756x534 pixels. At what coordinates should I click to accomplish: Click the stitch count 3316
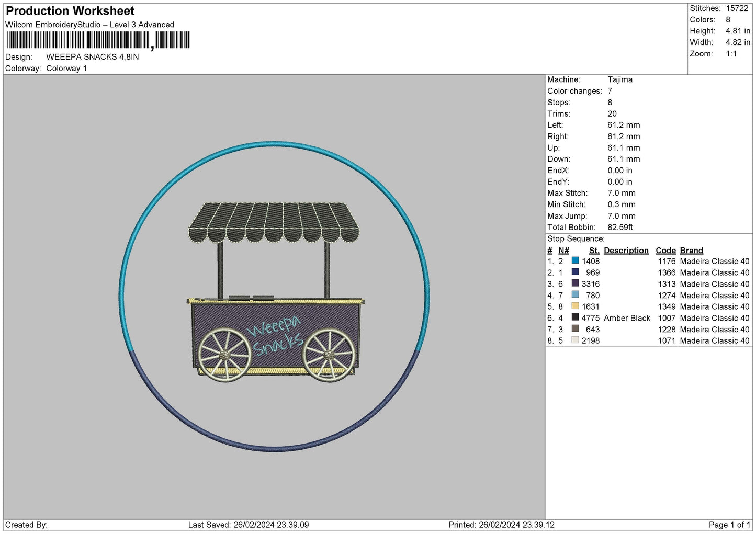pos(591,284)
